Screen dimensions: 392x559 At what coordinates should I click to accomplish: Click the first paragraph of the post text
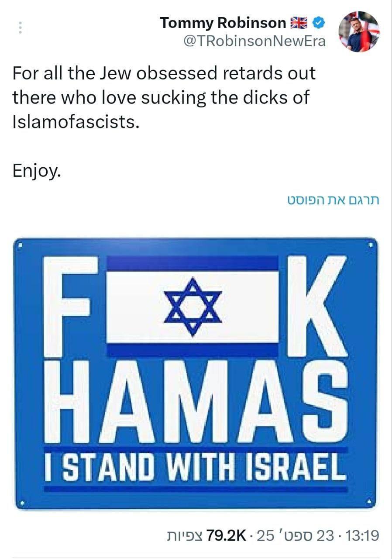(x=164, y=97)
